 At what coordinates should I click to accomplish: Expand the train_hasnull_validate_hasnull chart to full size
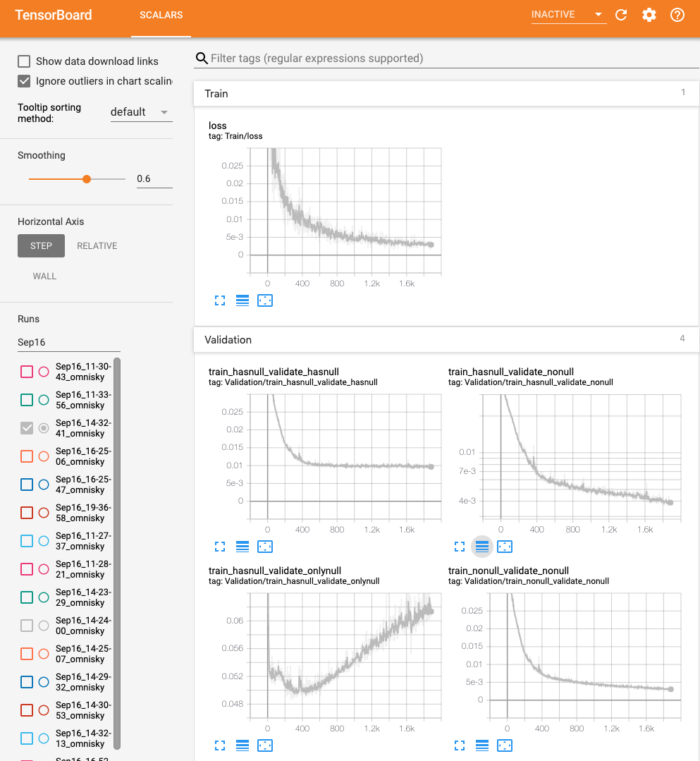(220, 547)
